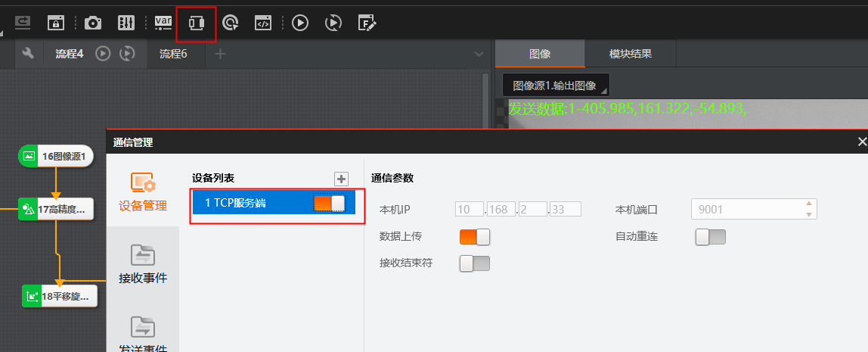Open camera management with the camera icon
Image resolution: width=868 pixels, height=352 pixels.
tap(92, 23)
